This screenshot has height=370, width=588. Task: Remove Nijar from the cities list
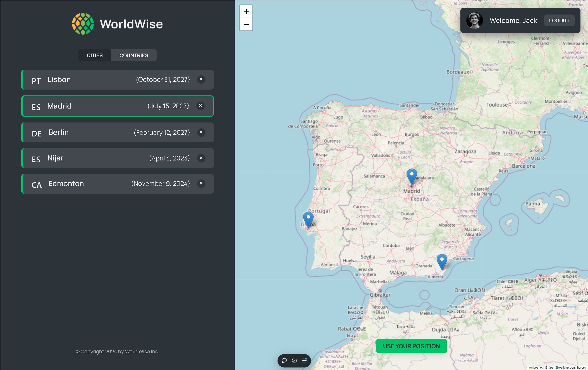pos(201,158)
